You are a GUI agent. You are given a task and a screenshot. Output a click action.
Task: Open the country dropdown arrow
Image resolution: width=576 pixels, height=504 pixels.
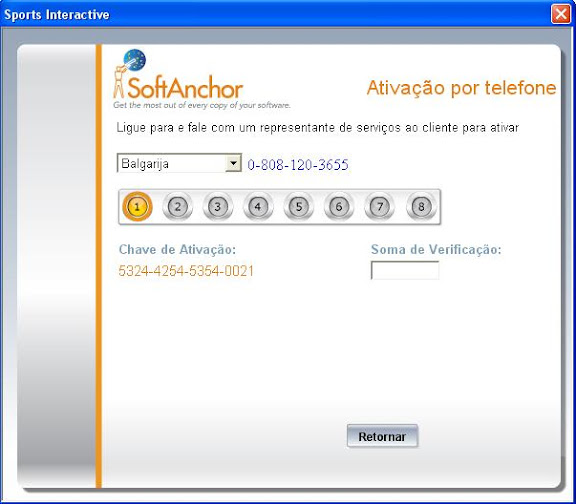pos(233,163)
